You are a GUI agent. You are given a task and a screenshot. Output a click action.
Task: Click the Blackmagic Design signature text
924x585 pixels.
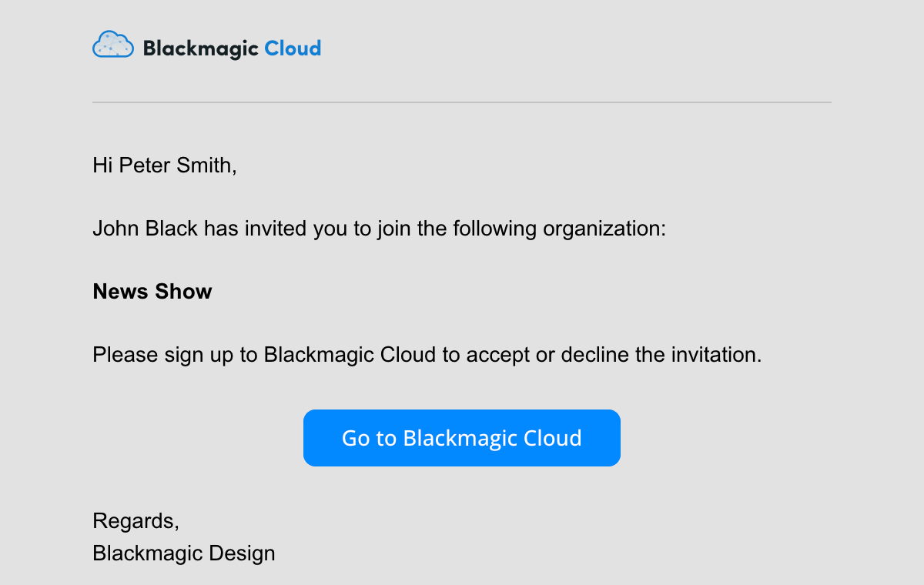184,553
